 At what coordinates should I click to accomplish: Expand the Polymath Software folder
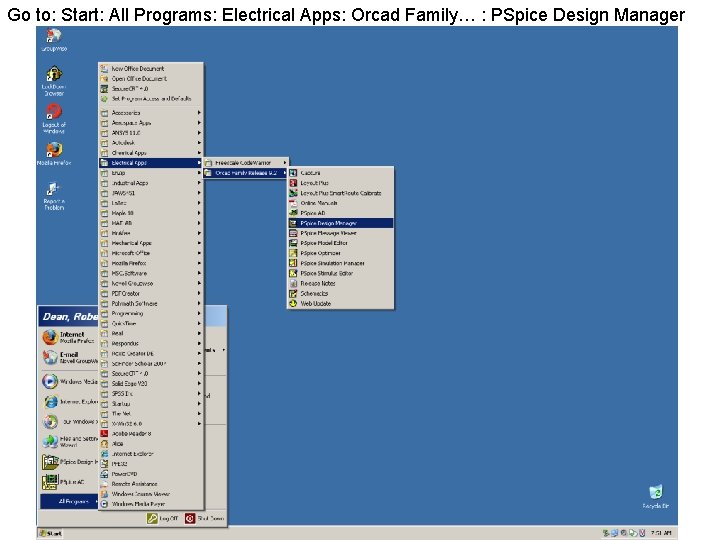click(x=151, y=304)
